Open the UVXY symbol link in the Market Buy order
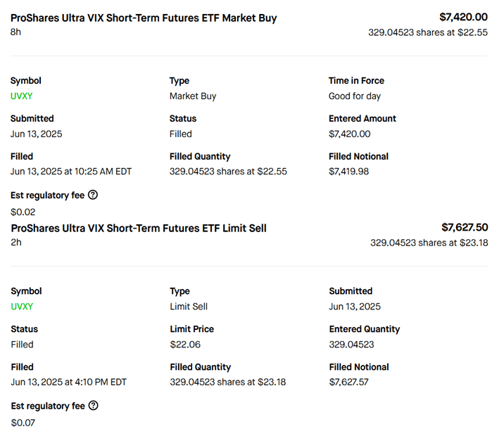 (x=22, y=96)
